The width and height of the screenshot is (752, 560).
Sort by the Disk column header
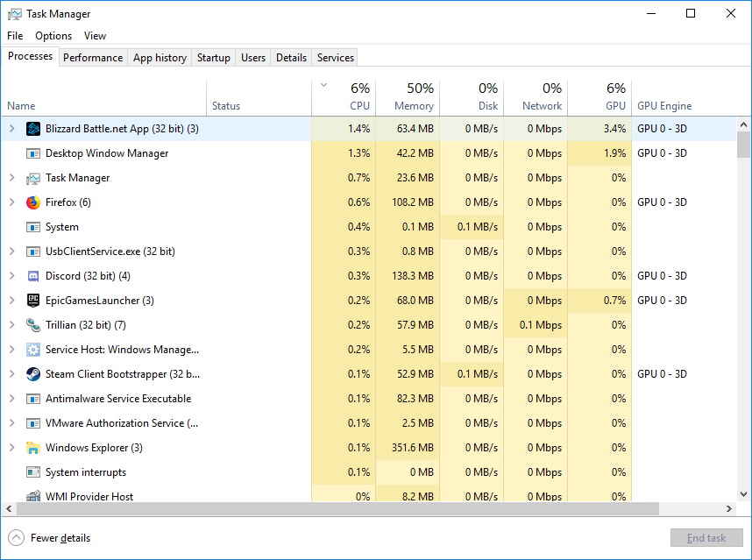pyautogui.click(x=472, y=97)
